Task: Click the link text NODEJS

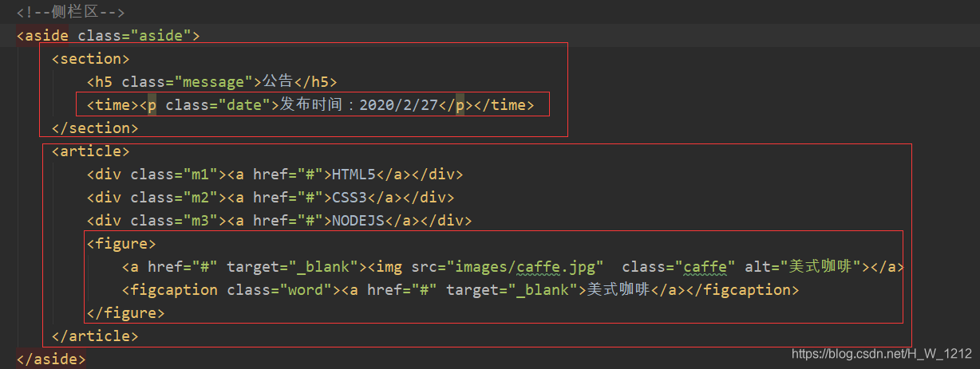Action: click(x=358, y=221)
